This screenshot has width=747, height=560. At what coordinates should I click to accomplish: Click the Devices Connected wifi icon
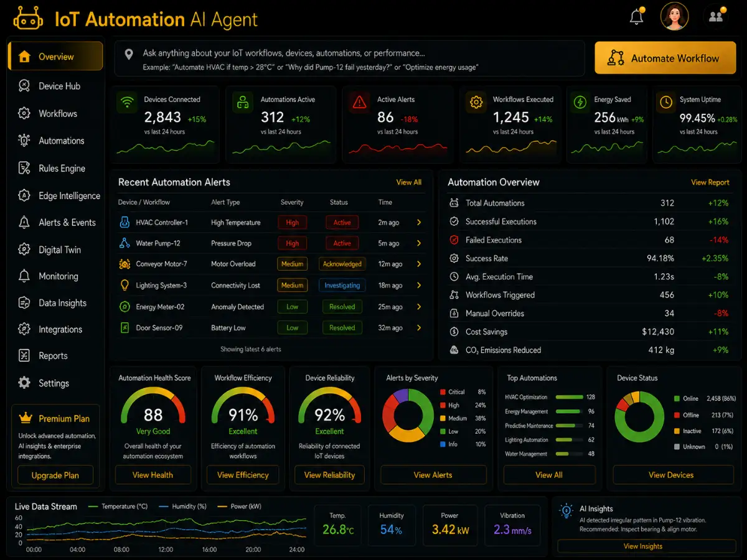coord(128,103)
